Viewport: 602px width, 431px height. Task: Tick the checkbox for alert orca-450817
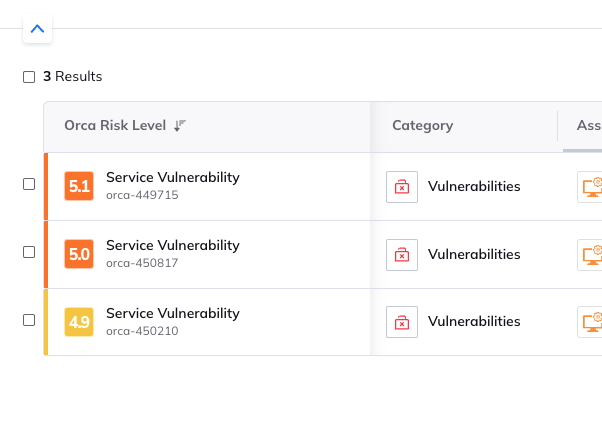[29, 252]
